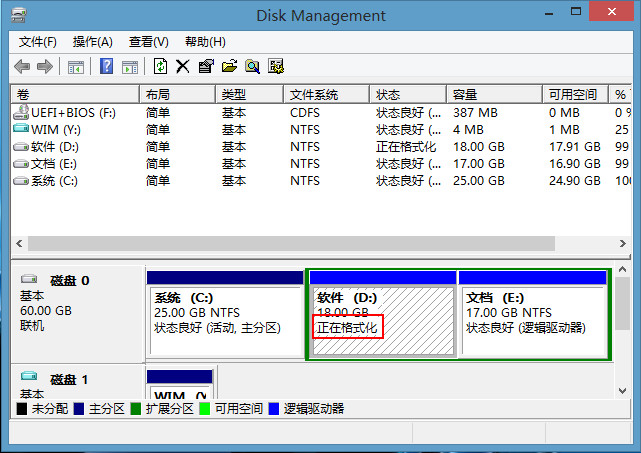Viewport: 641px width, 453px height.
Task: Select the WIM (Y:) volume icon
Action: [x=21, y=128]
